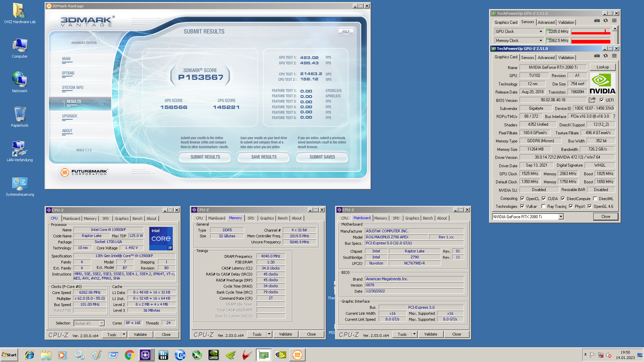This screenshot has width=644, height=362.
Task: Click the SUBMIT RESULTS button
Action: (205, 157)
